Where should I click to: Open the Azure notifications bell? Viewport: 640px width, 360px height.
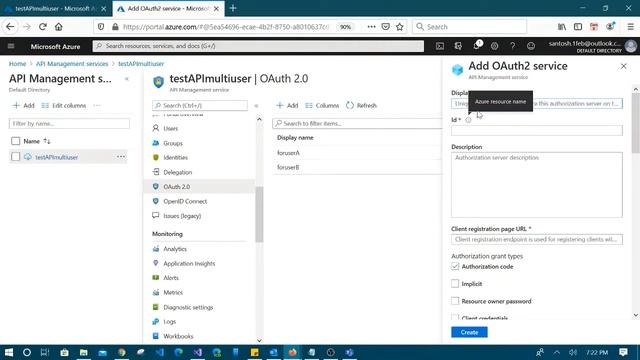click(x=476, y=46)
